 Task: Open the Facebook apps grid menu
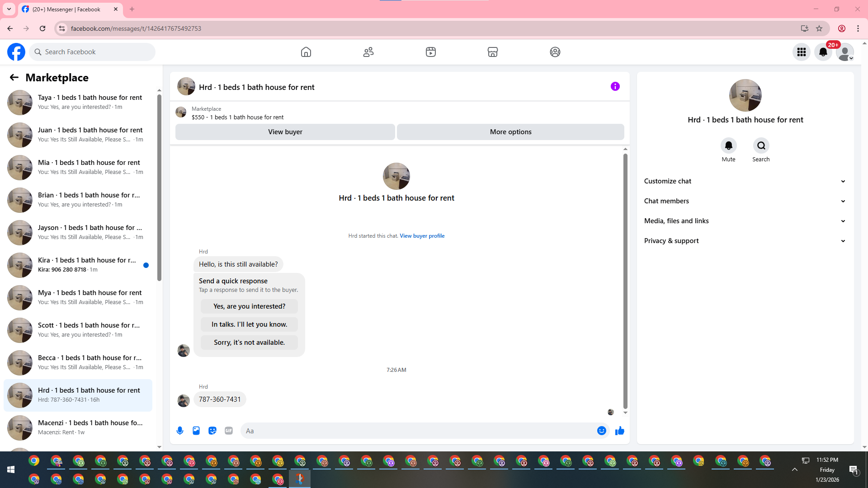[x=801, y=52]
